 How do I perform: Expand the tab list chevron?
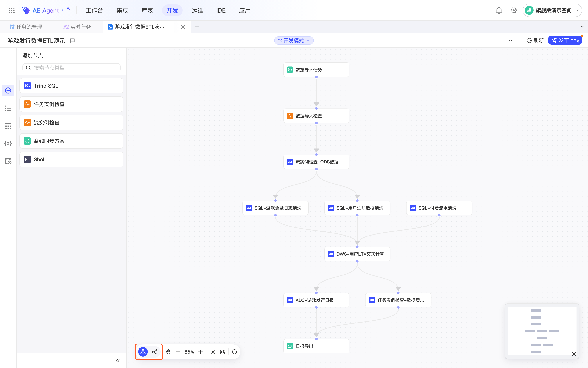point(582,27)
